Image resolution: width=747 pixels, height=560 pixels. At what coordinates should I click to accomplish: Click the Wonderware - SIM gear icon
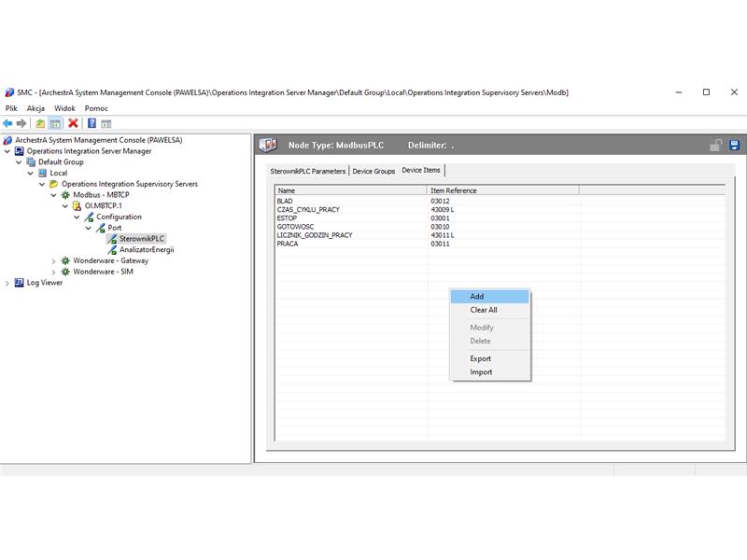(x=65, y=272)
